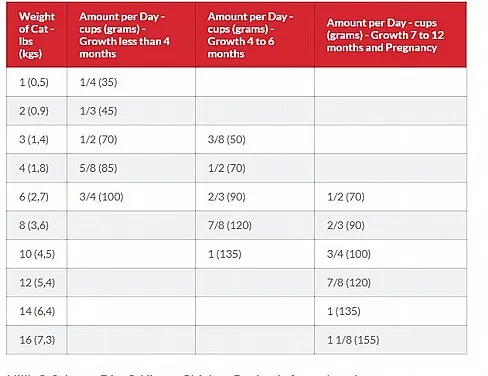Click the 1/3 (45) cell
488x376 pixels.
[131, 111]
